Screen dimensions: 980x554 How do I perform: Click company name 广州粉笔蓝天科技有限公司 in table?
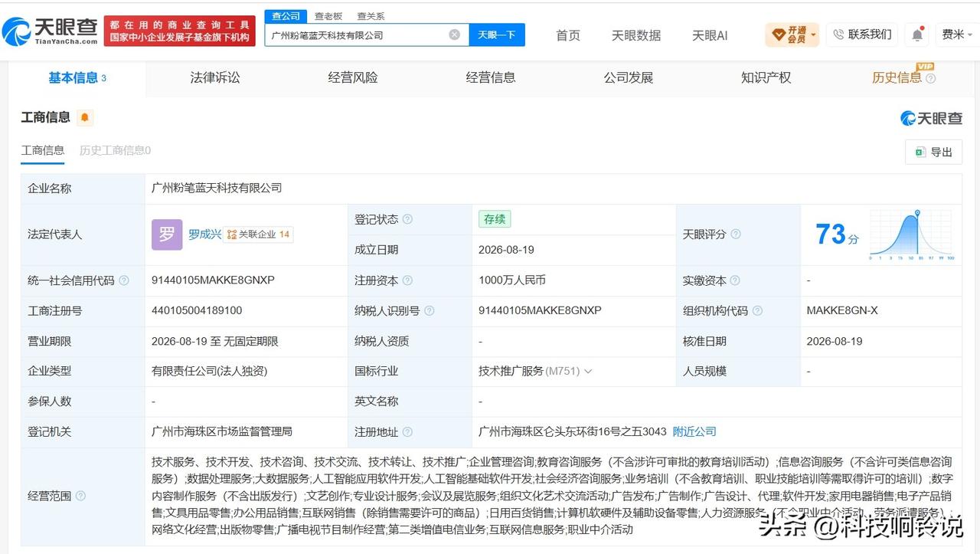coord(217,188)
